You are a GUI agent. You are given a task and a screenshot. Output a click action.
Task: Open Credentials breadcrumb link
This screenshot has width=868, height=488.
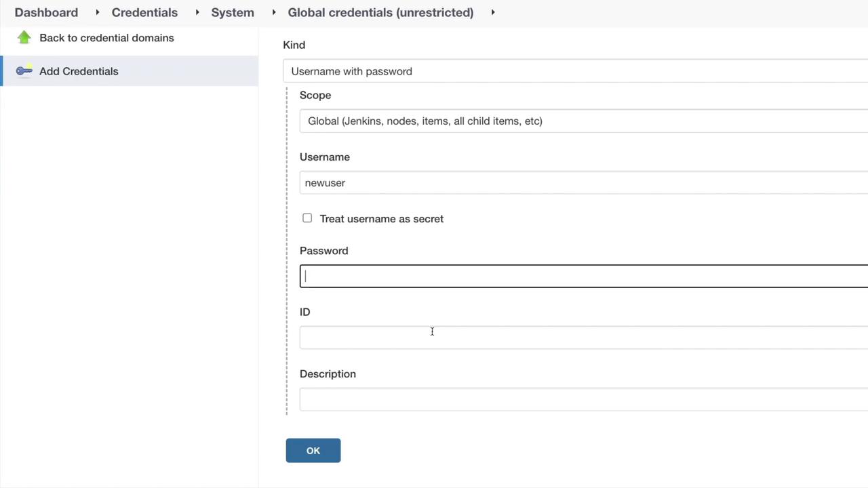coord(144,12)
